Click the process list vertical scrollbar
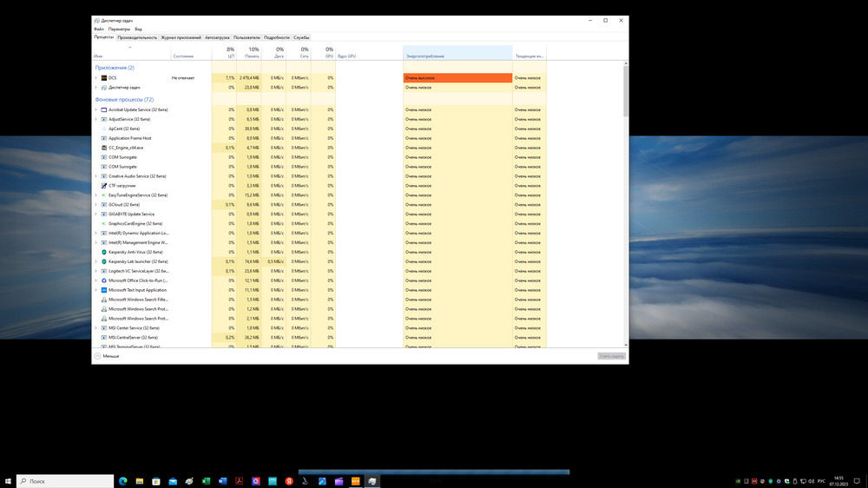Screen dimensions: 868x488 point(626,91)
